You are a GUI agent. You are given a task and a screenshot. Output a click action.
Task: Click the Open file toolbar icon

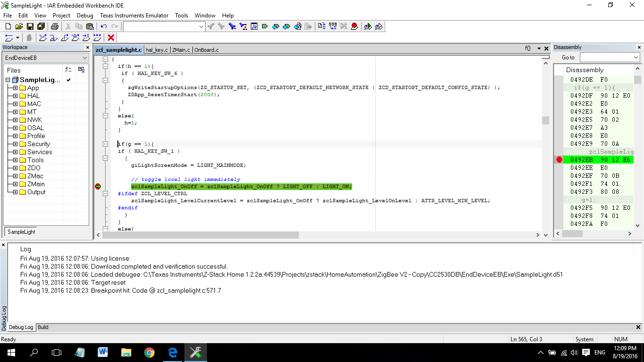[x=19, y=26]
